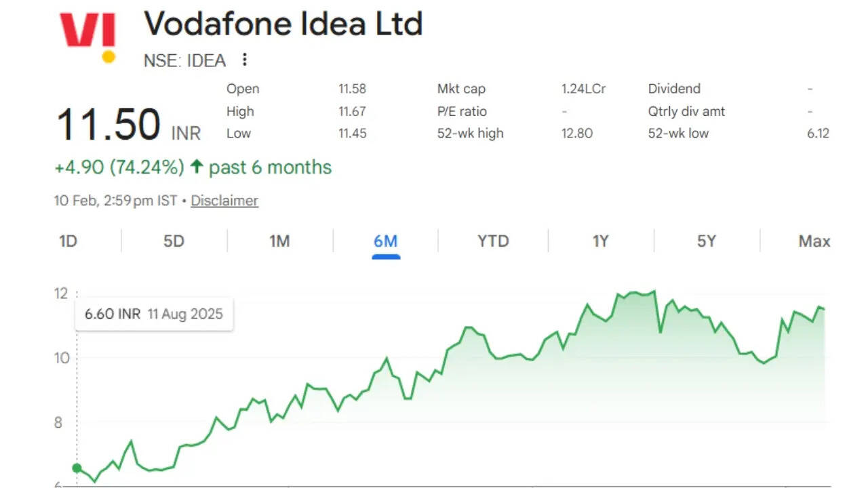The width and height of the screenshot is (868, 488).
Task: Open the Disclaimer link
Action: [x=224, y=201]
